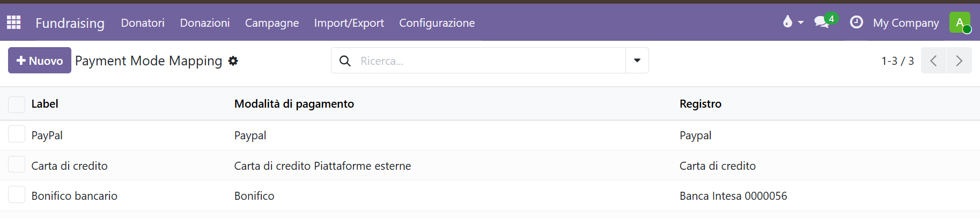Open the apps grid menu icon
This screenshot has height=218, width=980.
[13, 22]
